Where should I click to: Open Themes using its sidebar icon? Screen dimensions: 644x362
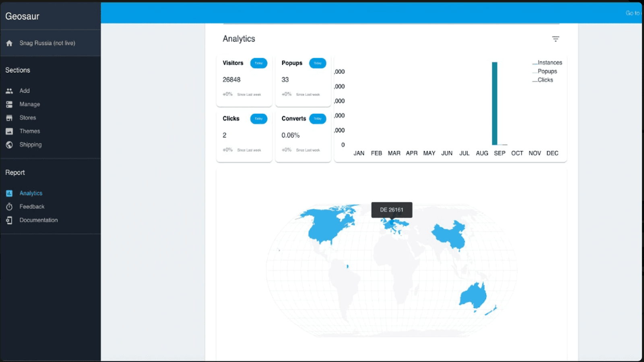tap(9, 131)
